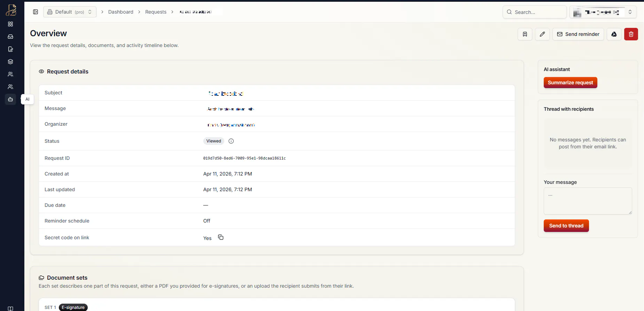Click the Reminder schedule Off value
644x311 pixels.
(207, 221)
